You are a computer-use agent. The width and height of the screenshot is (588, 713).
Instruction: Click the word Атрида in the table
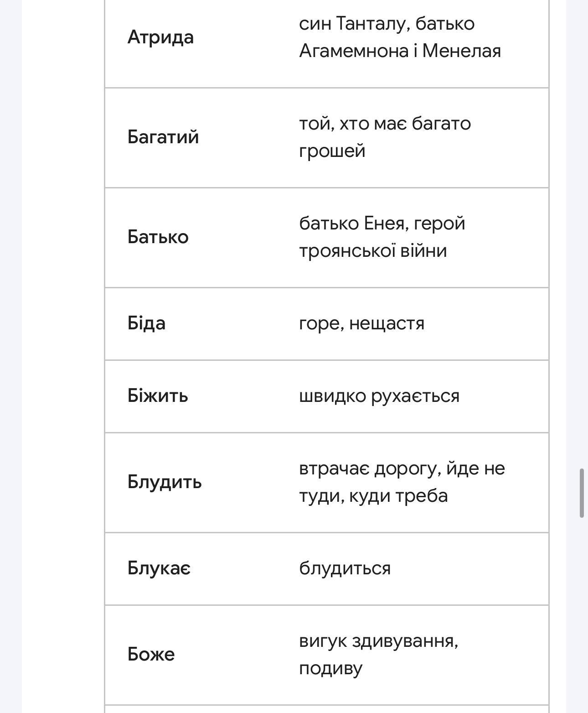pyautogui.click(x=160, y=37)
